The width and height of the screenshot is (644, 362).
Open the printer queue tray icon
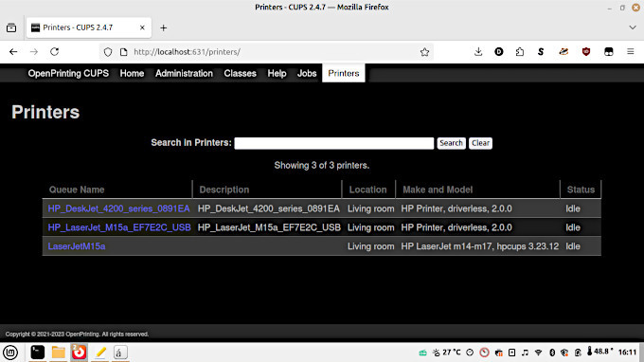click(x=498, y=353)
